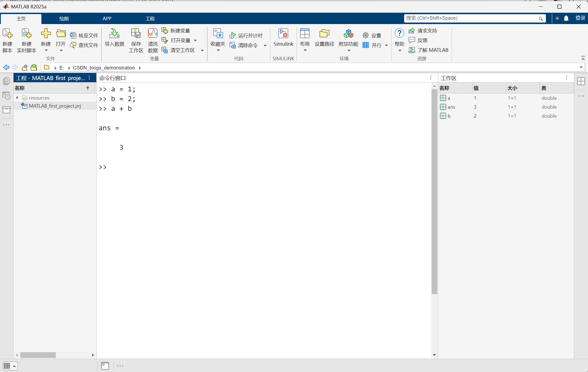Open command history sidebar icon
The image size is (588, 372).
tap(6, 95)
